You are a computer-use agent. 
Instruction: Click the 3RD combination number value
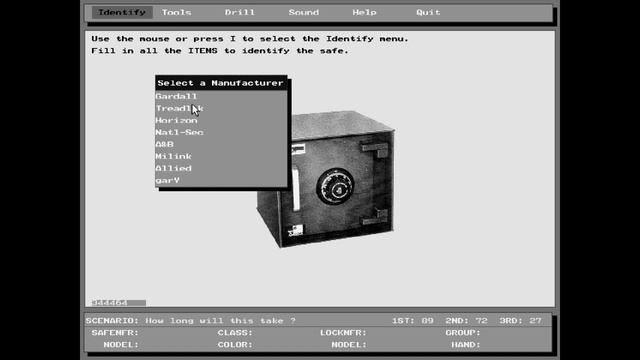pyautogui.click(x=535, y=321)
